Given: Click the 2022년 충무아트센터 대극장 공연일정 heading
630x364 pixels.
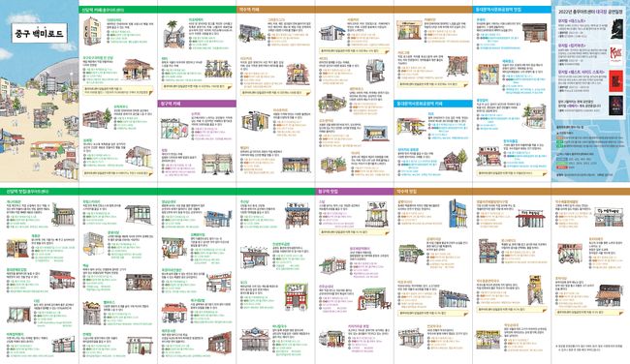Looking at the screenshot, I should [590, 12].
